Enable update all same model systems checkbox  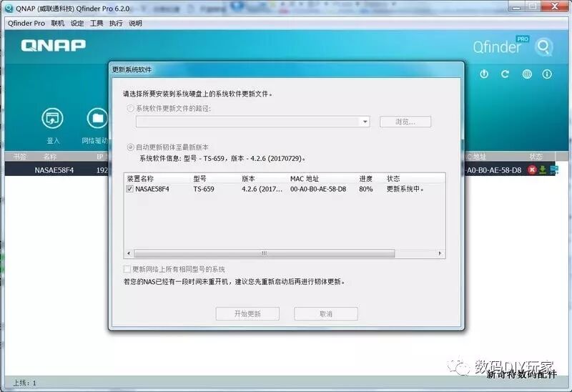[x=127, y=269]
